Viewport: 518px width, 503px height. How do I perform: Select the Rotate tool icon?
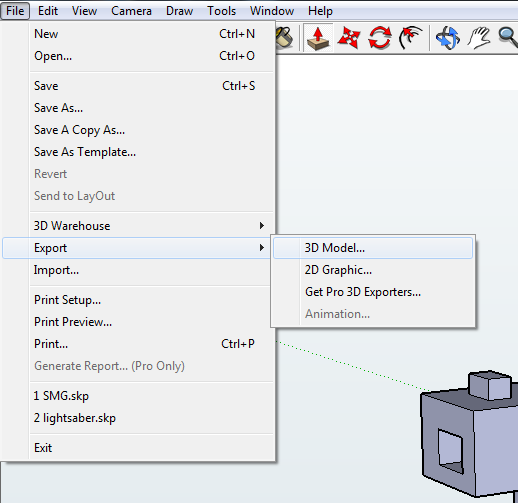(x=380, y=38)
